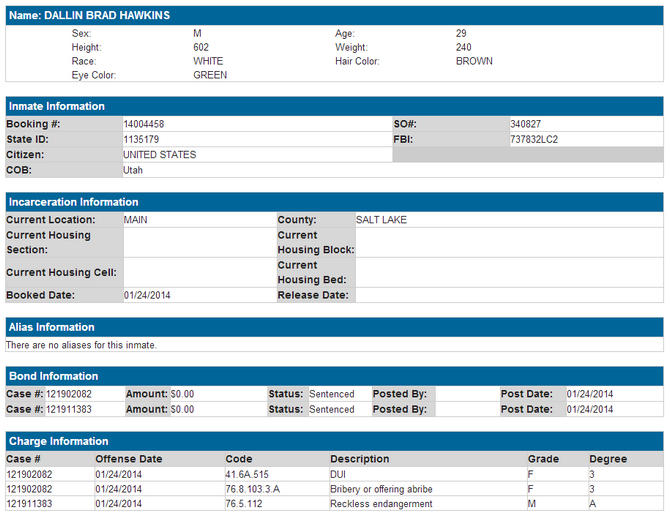Click the Reckless endangerment description
670x516 pixels.
(381, 504)
